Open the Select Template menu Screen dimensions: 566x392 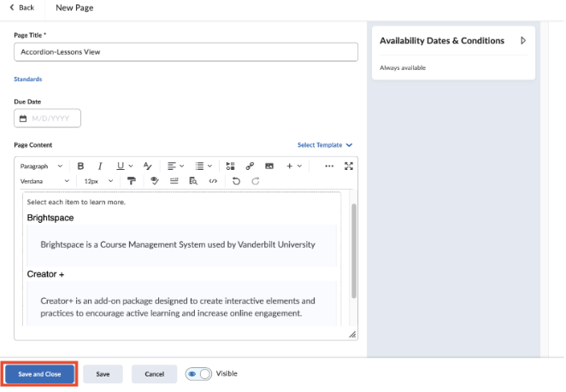tap(325, 145)
